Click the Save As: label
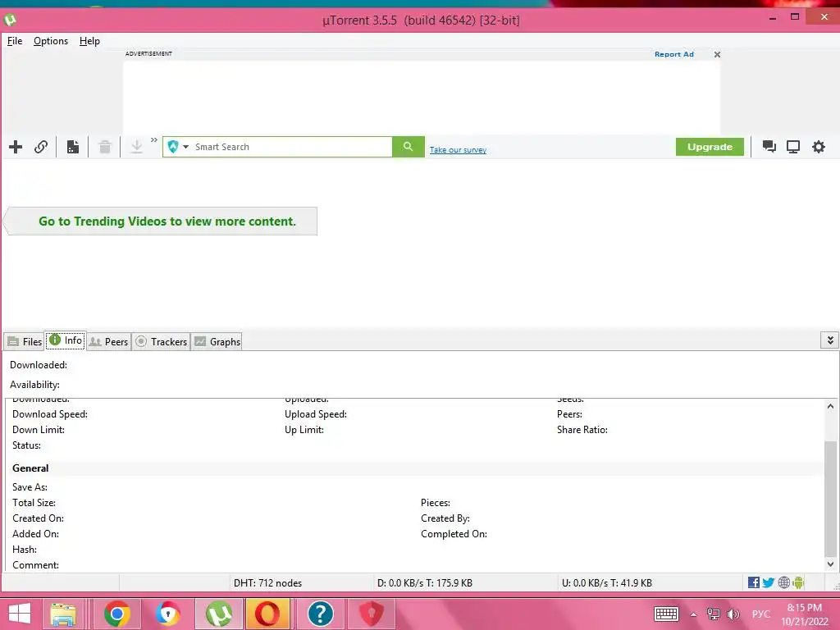Image resolution: width=840 pixels, height=630 pixels. [30, 487]
